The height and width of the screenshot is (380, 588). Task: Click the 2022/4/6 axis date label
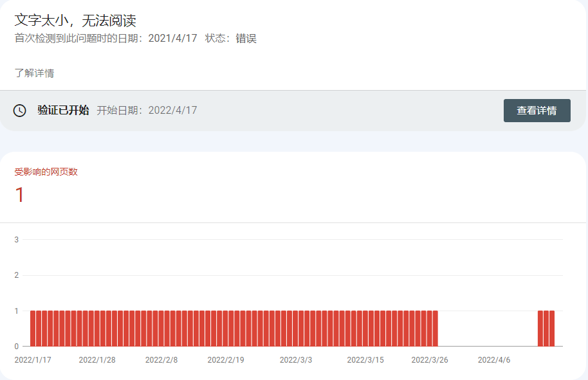point(494,360)
